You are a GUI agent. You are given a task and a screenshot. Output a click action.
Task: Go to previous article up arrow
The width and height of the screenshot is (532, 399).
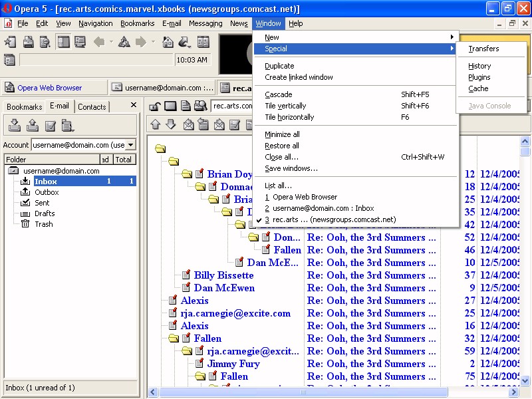[x=156, y=124]
